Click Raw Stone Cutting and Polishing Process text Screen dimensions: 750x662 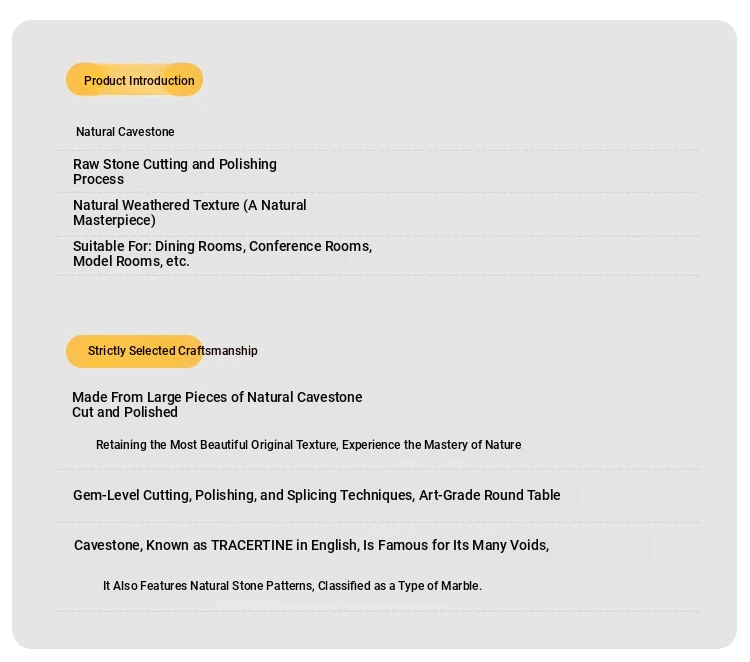[x=175, y=171]
